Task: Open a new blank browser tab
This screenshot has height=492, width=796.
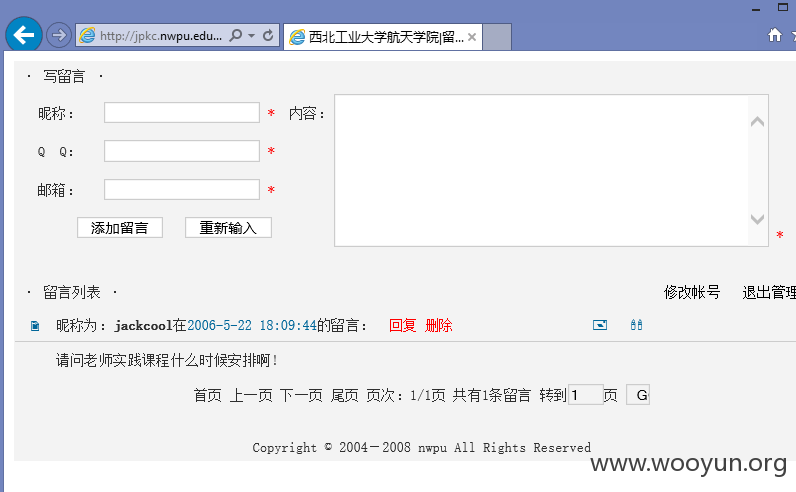Action: click(496, 37)
